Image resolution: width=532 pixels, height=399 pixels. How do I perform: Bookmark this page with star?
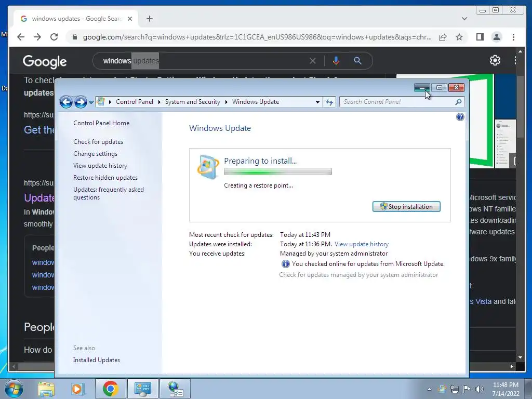(x=459, y=37)
